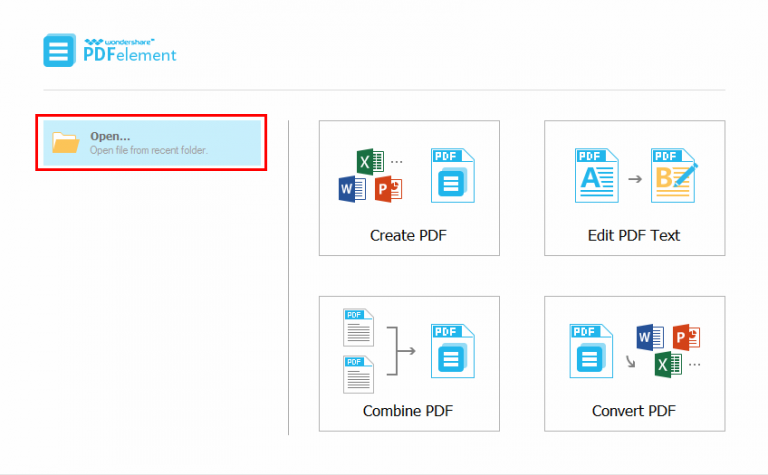Click the PDF icon with letter A
Screen dimensions: 768x475
point(593,176)
